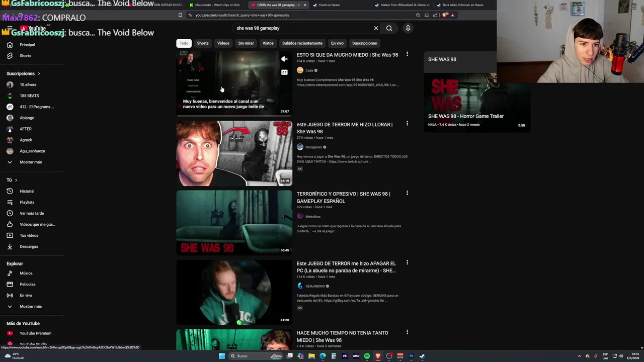Open Videos que me gustan

coord(36,224)
